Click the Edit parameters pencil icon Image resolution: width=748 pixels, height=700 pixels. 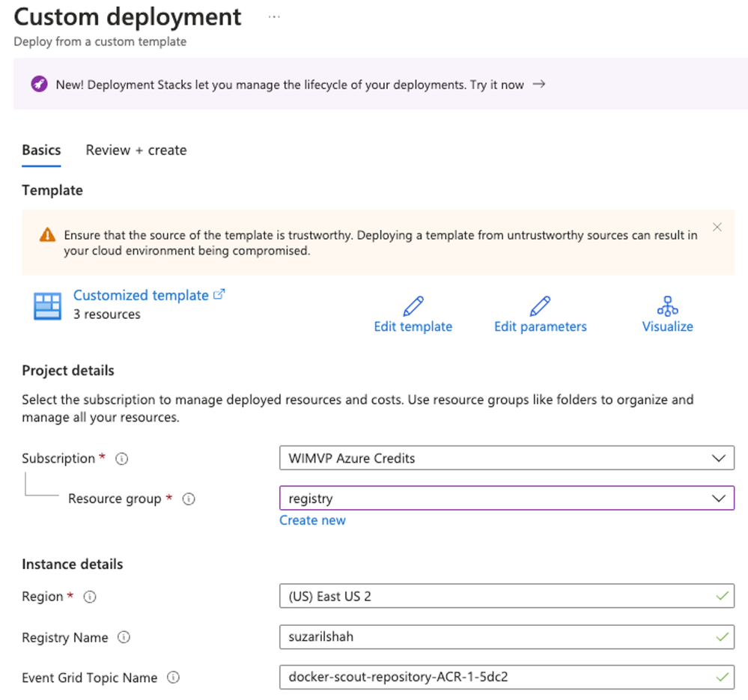coord(540,306)
